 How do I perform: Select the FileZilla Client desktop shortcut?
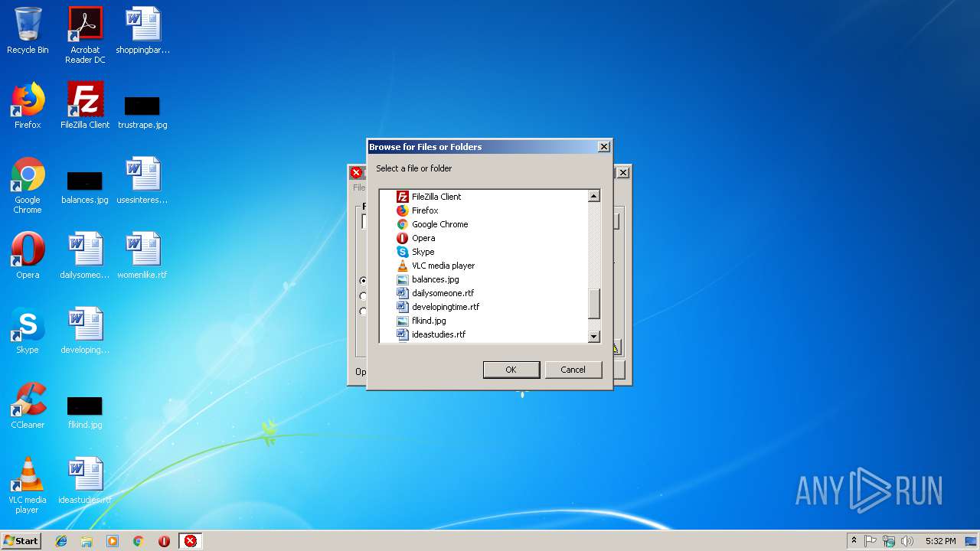(x=85, y=106)
